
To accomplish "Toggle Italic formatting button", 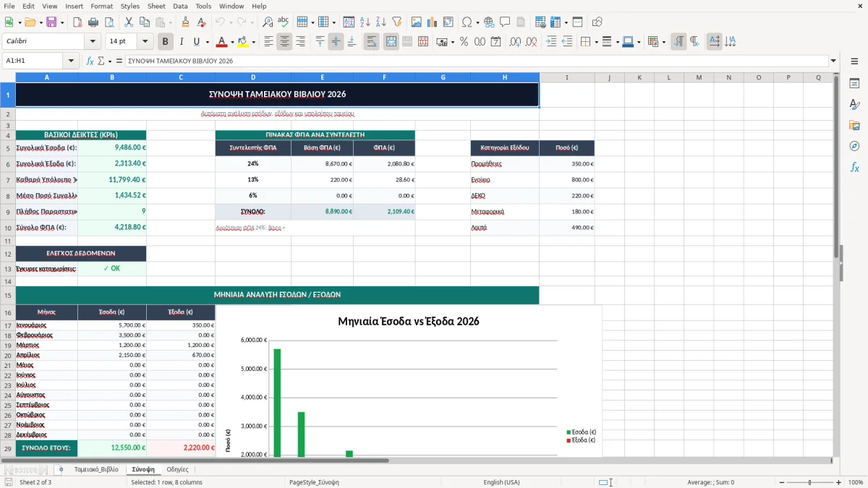I will 181,42.
